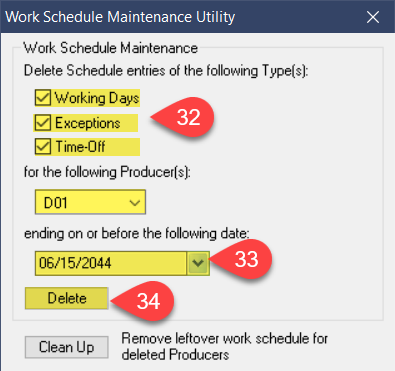The height and width of the screenshot is (371, 395).
Task: Click the 'for the following Producer(s):' label
Action: click(x=107, y=172)
